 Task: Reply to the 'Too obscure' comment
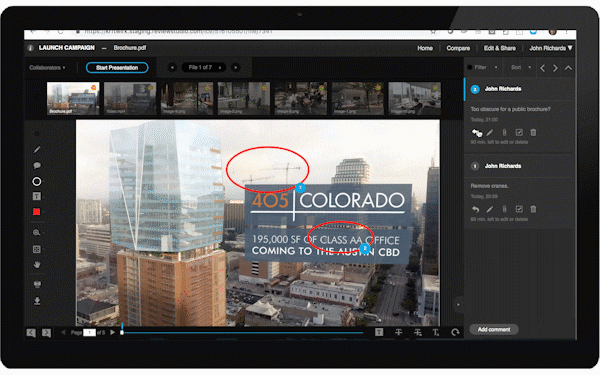tap(476, 132)
